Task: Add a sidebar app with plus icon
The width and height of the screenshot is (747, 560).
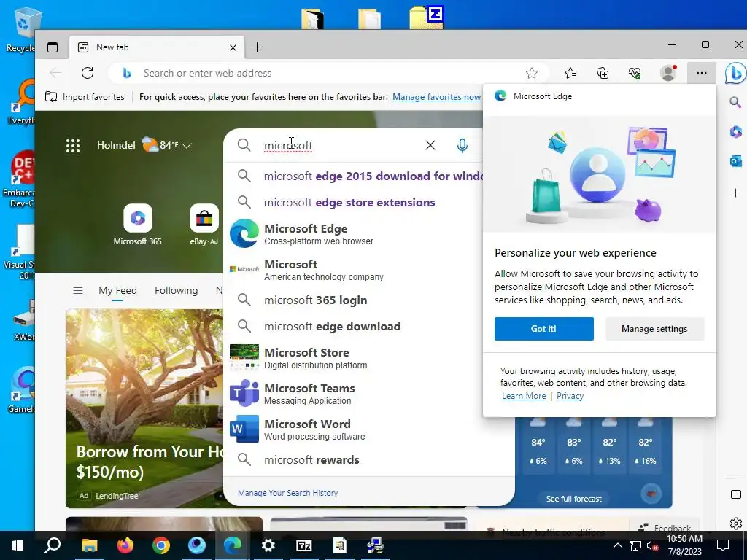Action: [735, 192]
